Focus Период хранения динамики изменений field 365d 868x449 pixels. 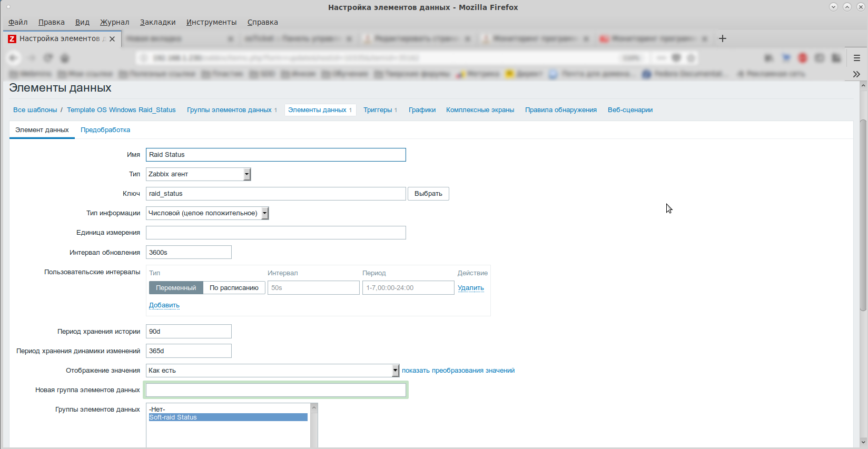tap(189, 351)
